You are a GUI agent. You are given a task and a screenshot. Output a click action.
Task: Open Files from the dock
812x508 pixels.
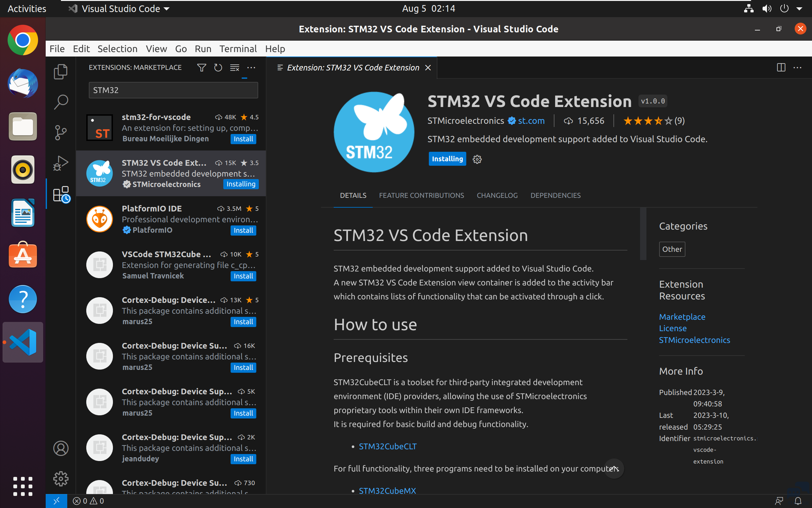23,126
